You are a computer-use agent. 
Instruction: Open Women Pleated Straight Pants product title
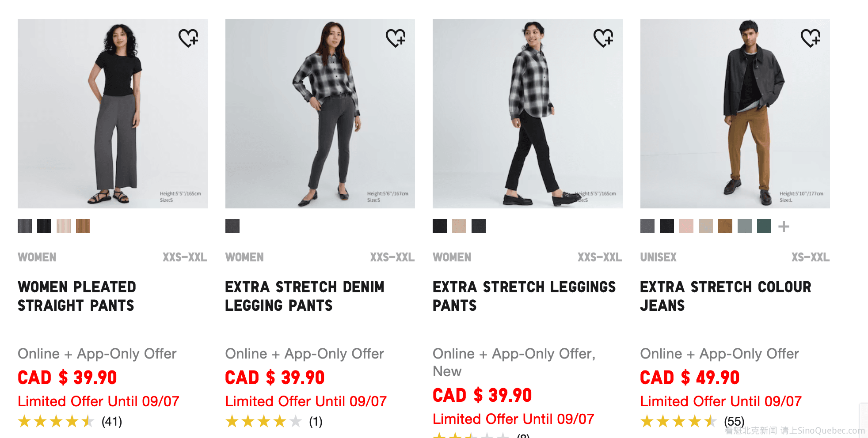coord(76,296)
